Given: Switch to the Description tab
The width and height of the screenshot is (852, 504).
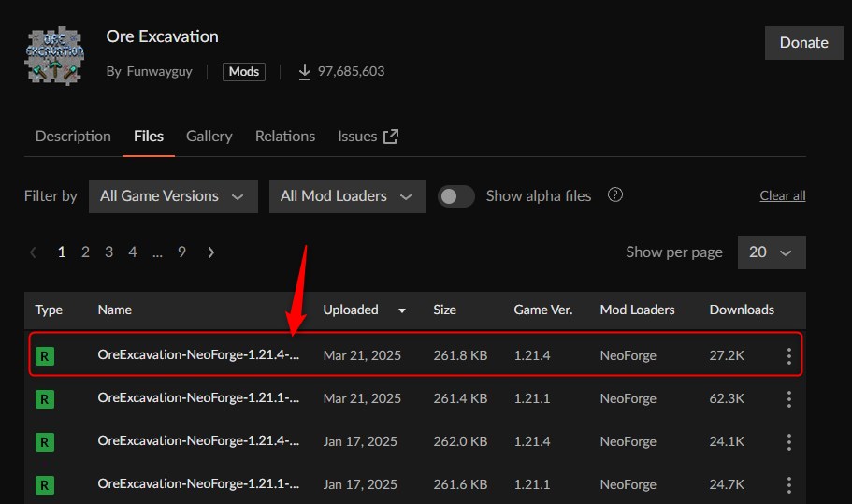Looking at the screenshot, I should pyautogui.click(x=73, y=137).
